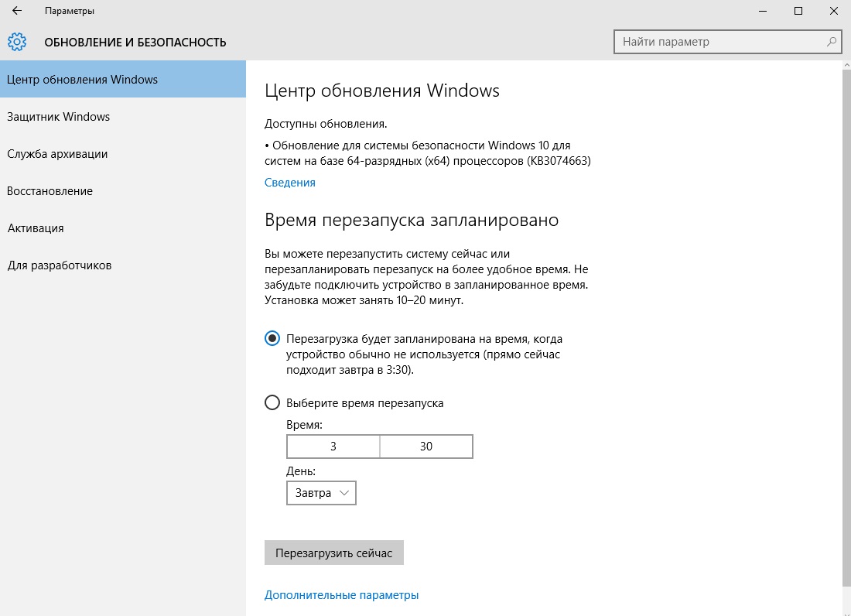Click the "Время перезапуска запланировано" heading
The height and width of the screenshot is (616, 851).
pyautogui.click(x=412, y=220)
